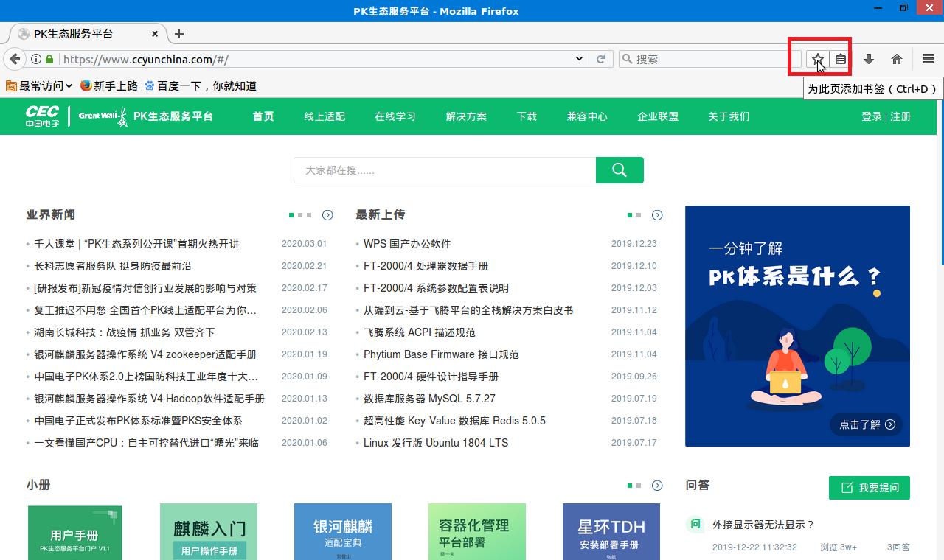
Task: Open the Firefox hamburger menu
Action: click(x=927, y=58)
